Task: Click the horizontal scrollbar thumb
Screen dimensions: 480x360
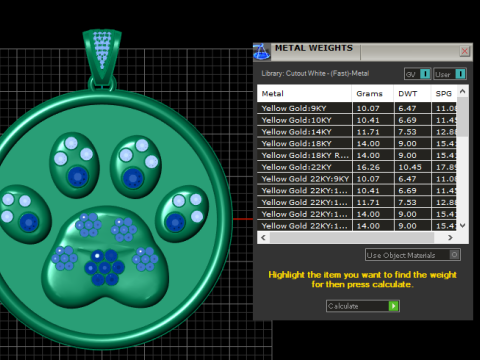Action: (x=352, y=238)
